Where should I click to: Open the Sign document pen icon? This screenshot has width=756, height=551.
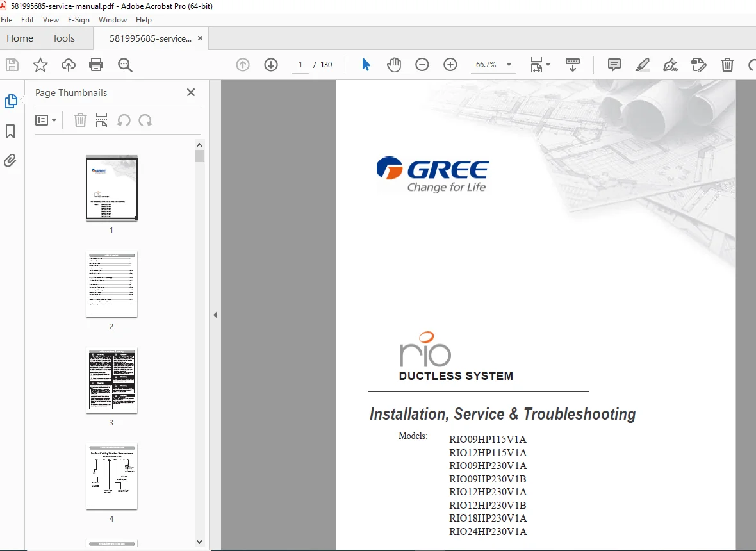(x=670, y=65)
